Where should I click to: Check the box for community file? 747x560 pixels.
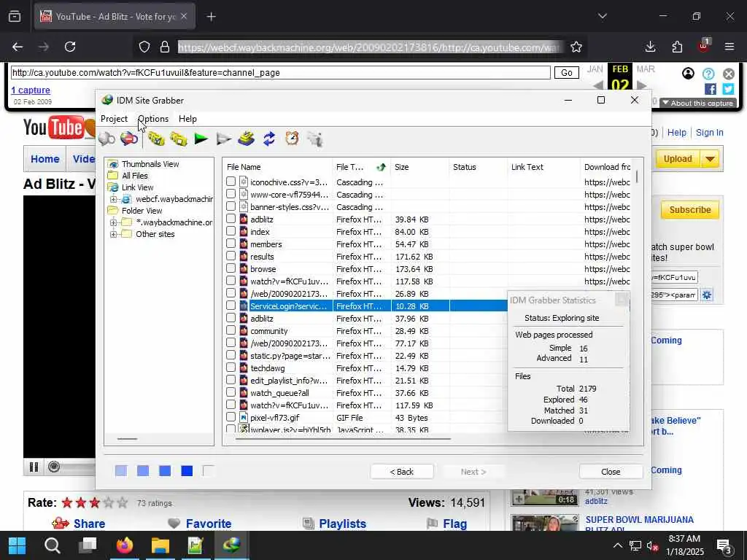click(231, 330)
